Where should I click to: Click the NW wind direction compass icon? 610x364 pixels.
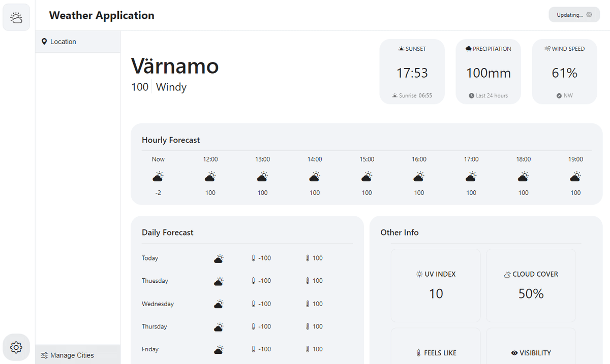click(559, 95)
